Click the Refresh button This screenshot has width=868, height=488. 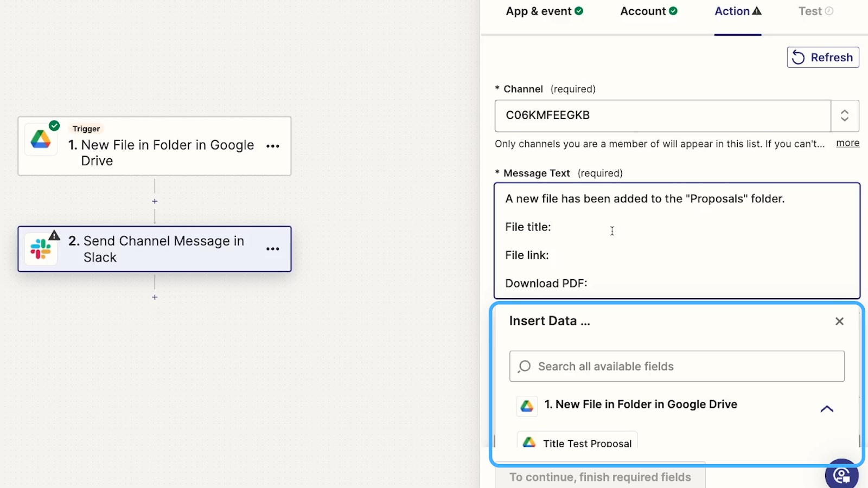pos(823,57)
